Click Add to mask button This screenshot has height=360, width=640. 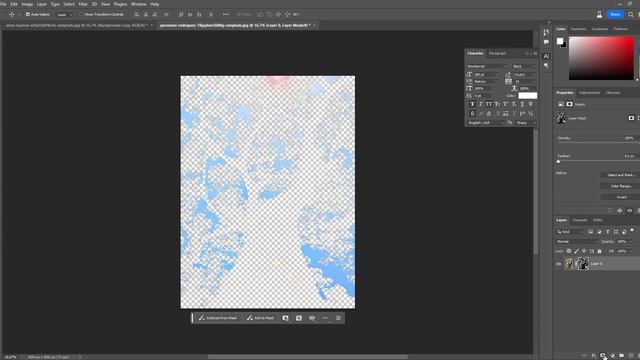coord(260,318)
